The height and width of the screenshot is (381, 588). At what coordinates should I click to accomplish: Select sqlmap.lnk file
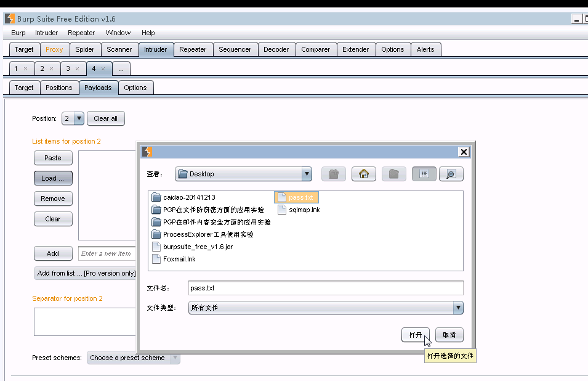coord(299,210)
